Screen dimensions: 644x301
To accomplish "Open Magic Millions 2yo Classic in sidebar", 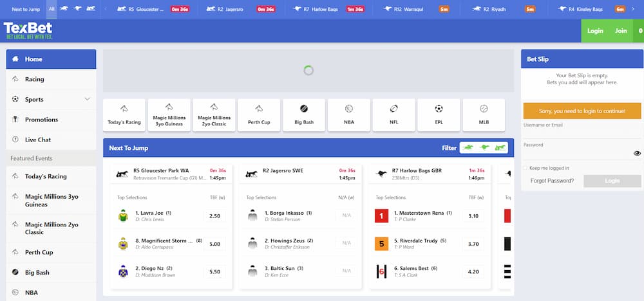I will click(51, 228).
